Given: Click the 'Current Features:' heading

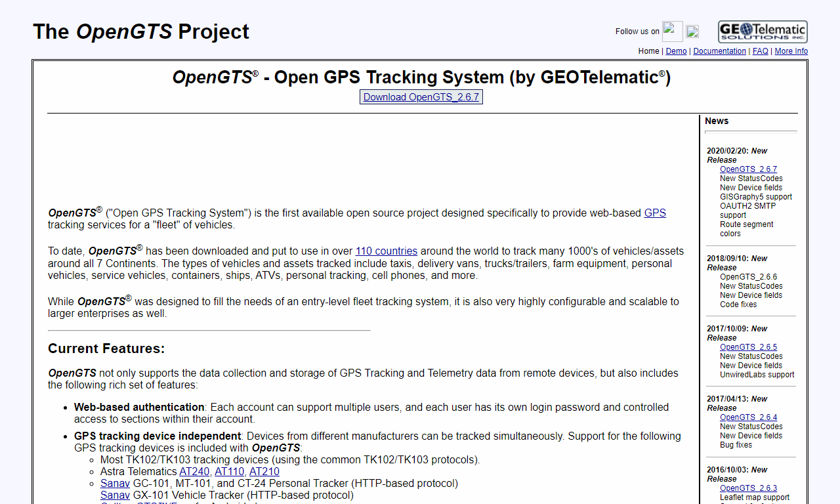Looking at the screenshot, I should [106, 348].
